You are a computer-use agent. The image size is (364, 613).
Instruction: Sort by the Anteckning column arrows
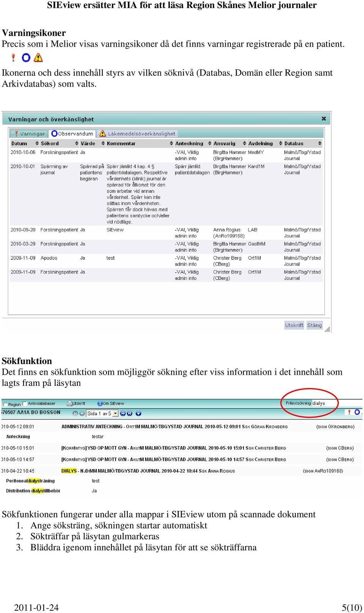pos(210,143)
